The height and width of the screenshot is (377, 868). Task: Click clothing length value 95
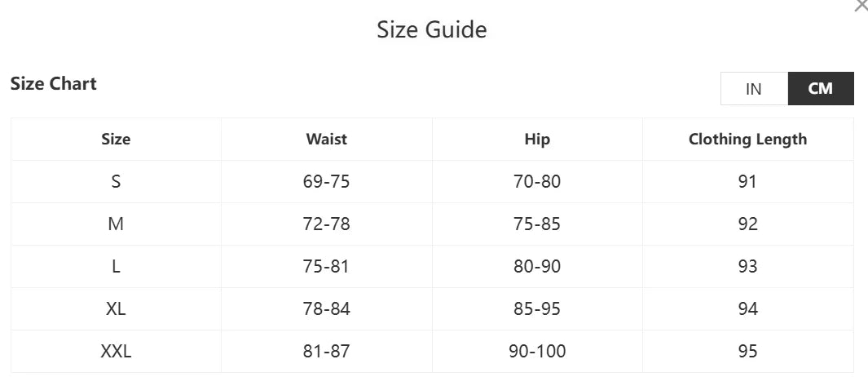click(747, 352)
